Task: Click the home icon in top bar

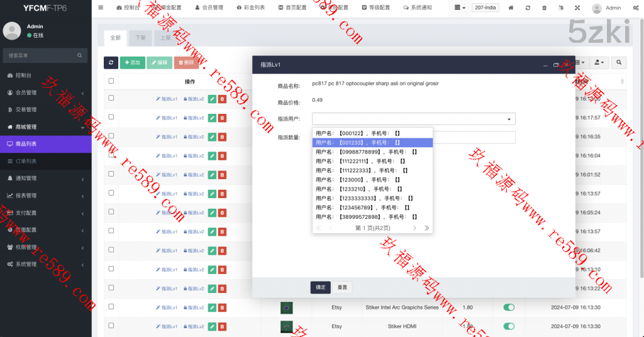Action: [x=511, y=8]
